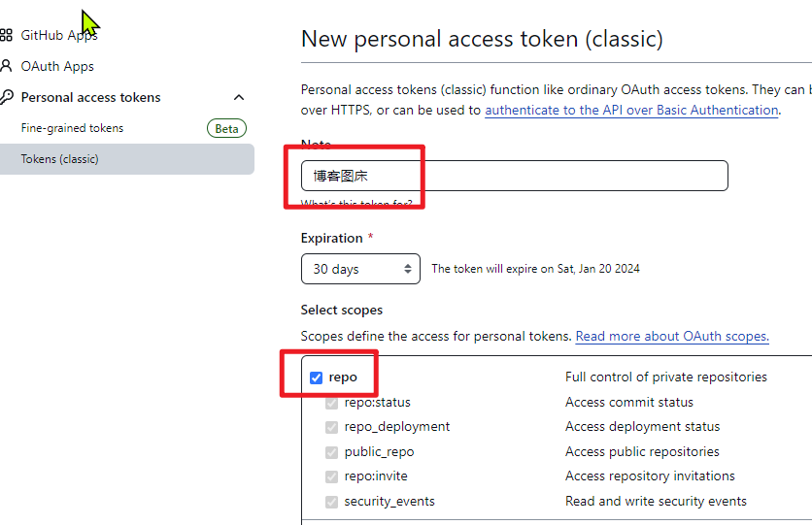Click the GitHub Apps grid icon
Image resolution: width=812 pixels, height=525 pixels.
point(7,35)
